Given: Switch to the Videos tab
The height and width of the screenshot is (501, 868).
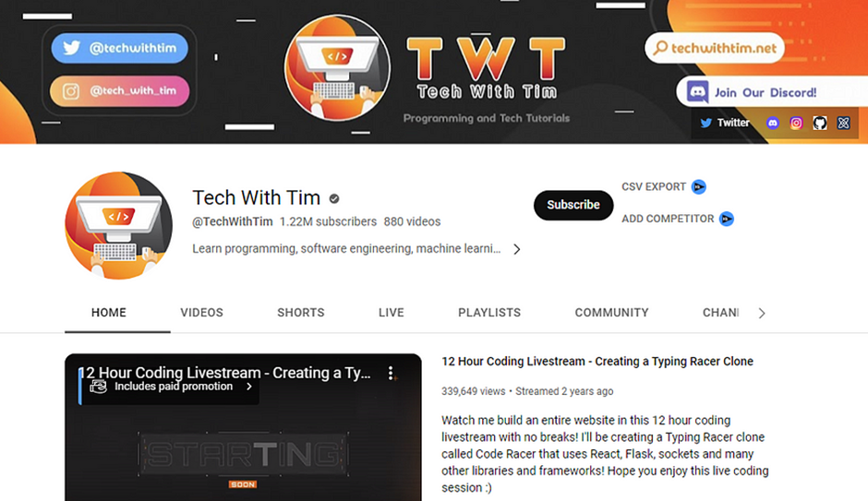Looking at the screenshot, I should click(x=201, y=313).
